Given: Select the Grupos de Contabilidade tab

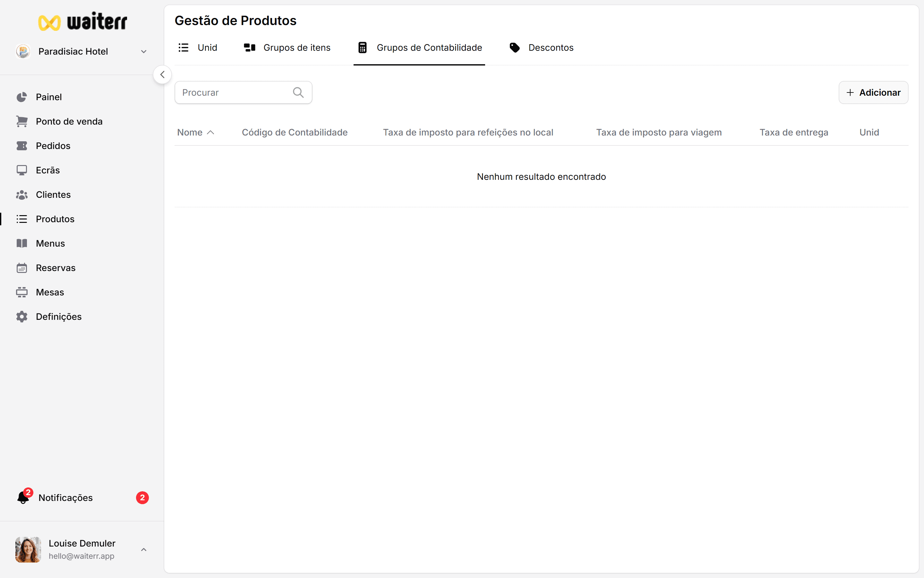Looking at the screenshot, I should click(x=419, y=48).
